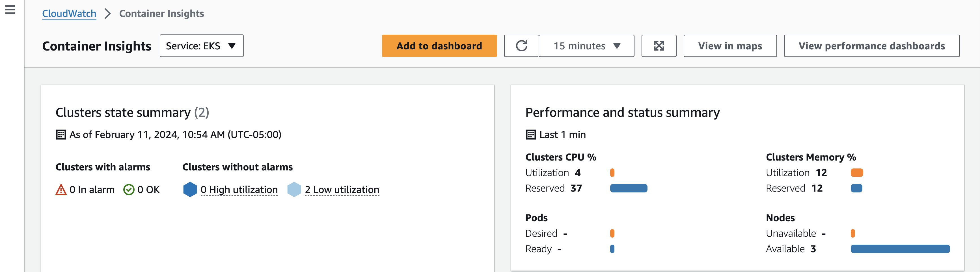Image resolution: width=980 pixels, height=272 pixels.
Task: Toggle fullscreen with the expand icon
Action: click(659, 46)
